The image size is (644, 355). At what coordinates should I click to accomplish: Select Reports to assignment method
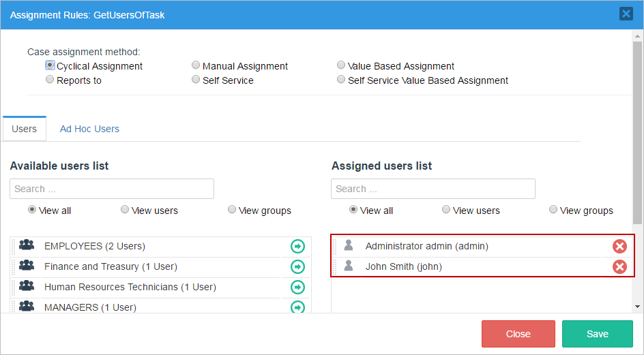50,80
